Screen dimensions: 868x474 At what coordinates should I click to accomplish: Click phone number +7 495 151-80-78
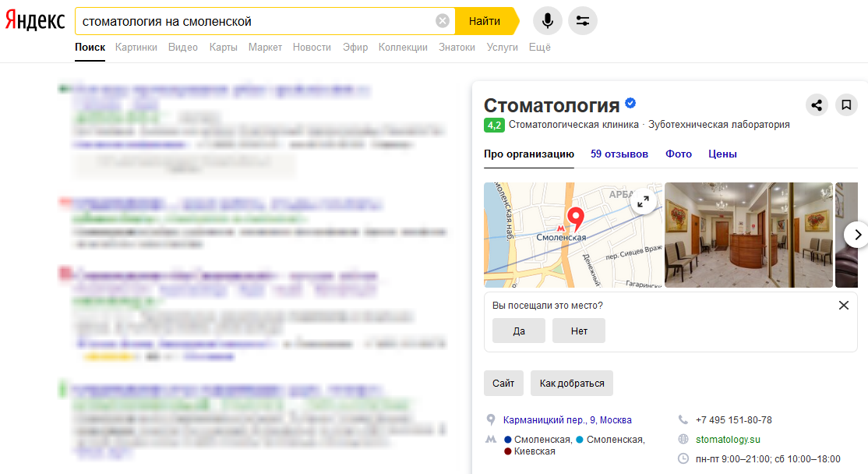pos(733,419)
